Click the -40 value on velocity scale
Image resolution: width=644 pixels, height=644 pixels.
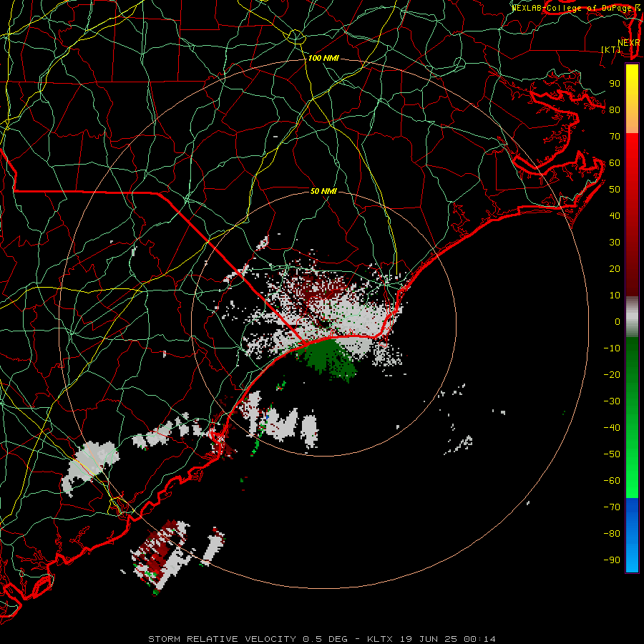[612, 428]
